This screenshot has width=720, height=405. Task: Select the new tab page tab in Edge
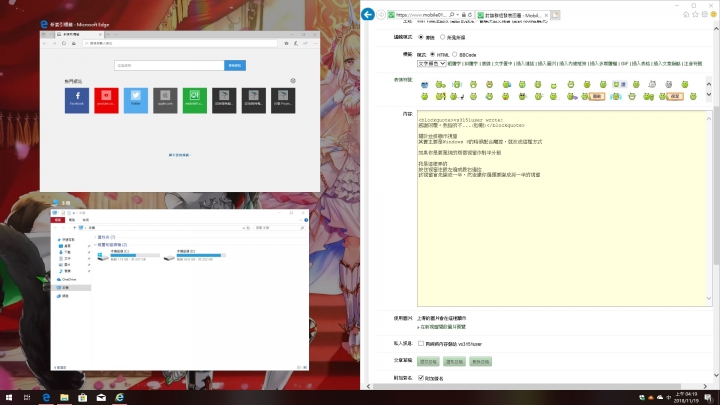[x=77, y=34]
